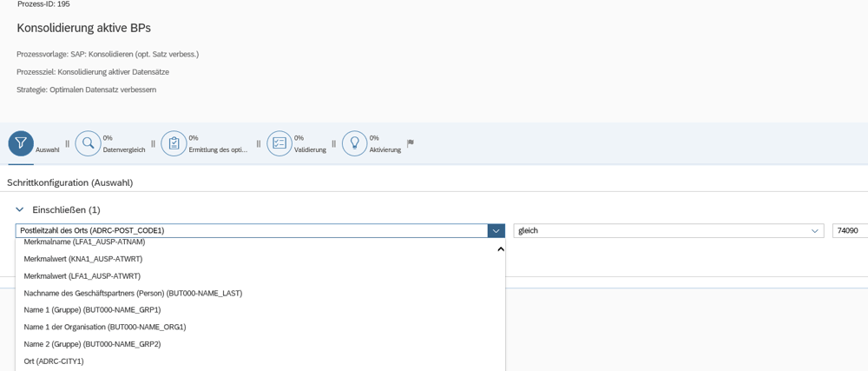Viewport: 868px width, 371px height.
Task: Click the Datenvergleich step label
Action: (124, 150)
